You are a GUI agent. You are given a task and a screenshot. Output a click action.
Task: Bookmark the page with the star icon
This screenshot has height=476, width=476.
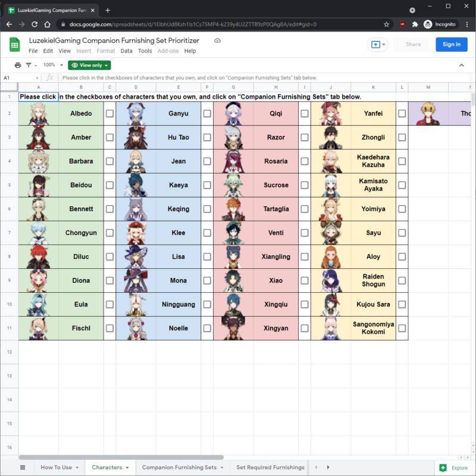coord(386,24)
